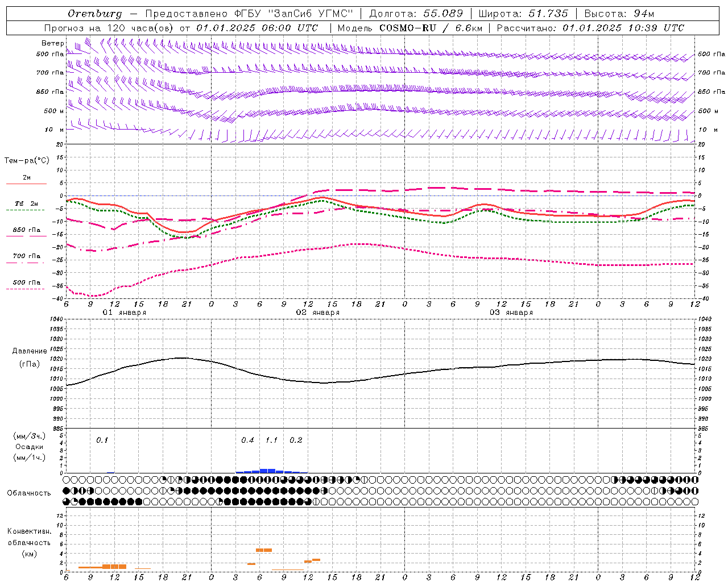The width and height of the screenshot is (728, 582).
Task: Click the Высота: 94м entry
Action: [x=619, y=14]
